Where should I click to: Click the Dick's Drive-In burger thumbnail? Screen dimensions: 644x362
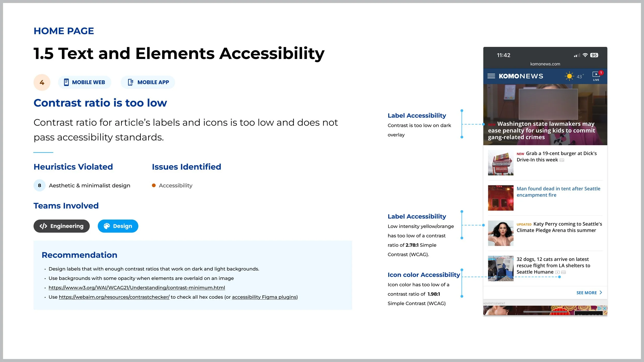tap(501, 163)
